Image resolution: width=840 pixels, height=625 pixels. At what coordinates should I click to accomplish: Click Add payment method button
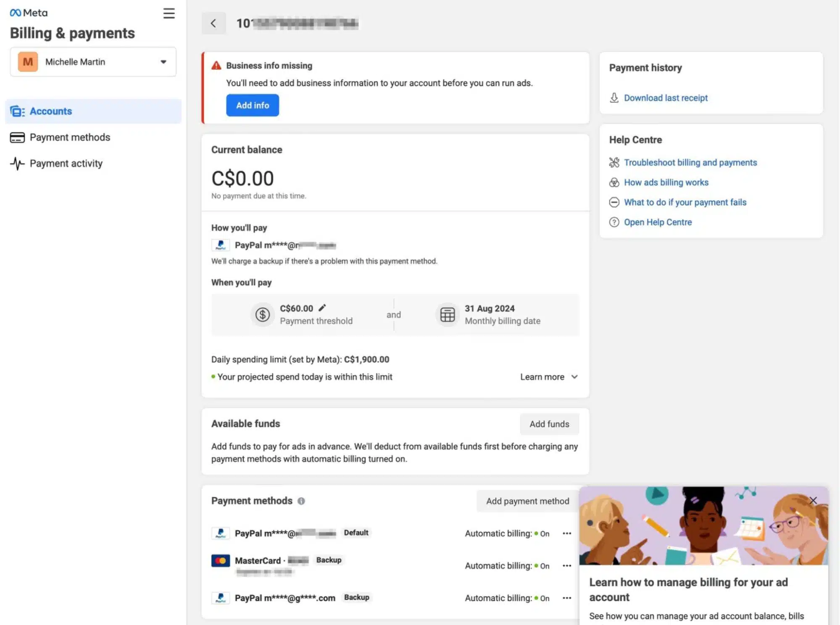tap(527, 501)
